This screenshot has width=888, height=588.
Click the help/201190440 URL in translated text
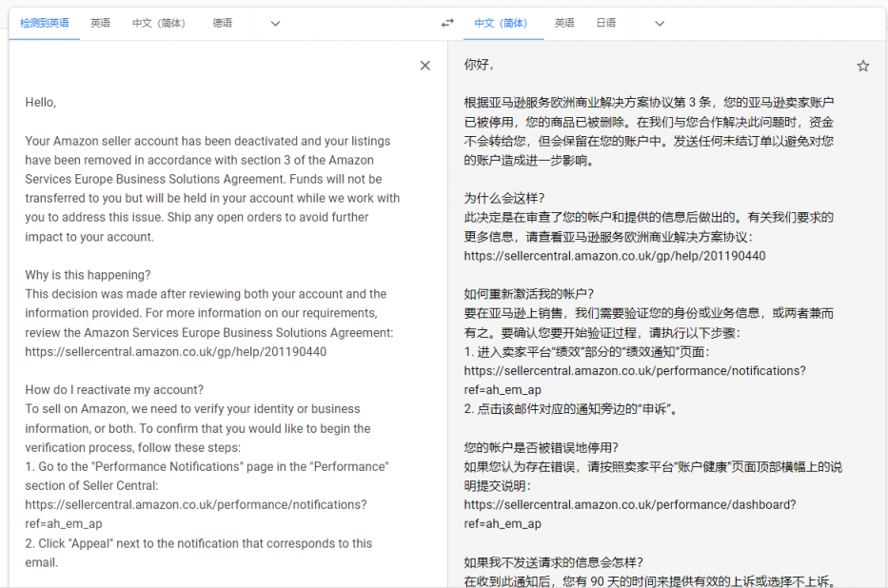click(615, 256)
